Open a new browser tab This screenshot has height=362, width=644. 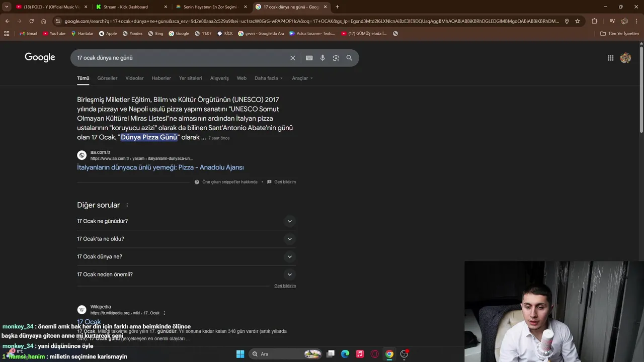[337, 7]
